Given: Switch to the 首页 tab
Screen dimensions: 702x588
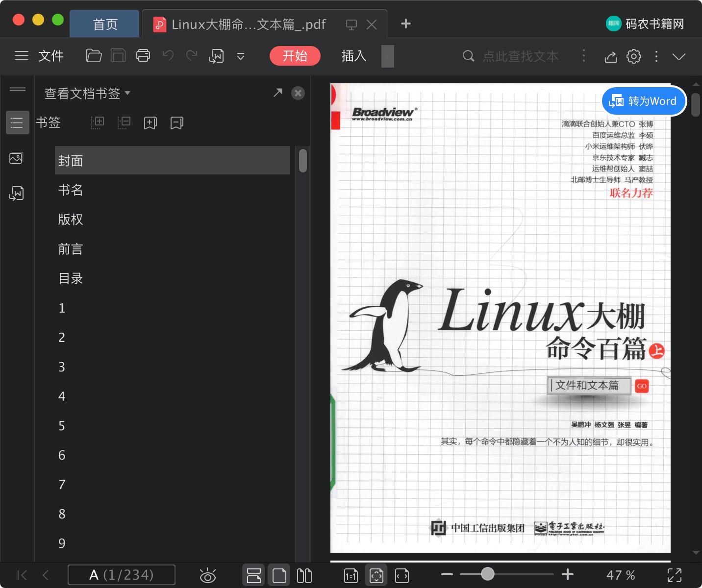Looking at the screenshot, I should tap(105, 24).
